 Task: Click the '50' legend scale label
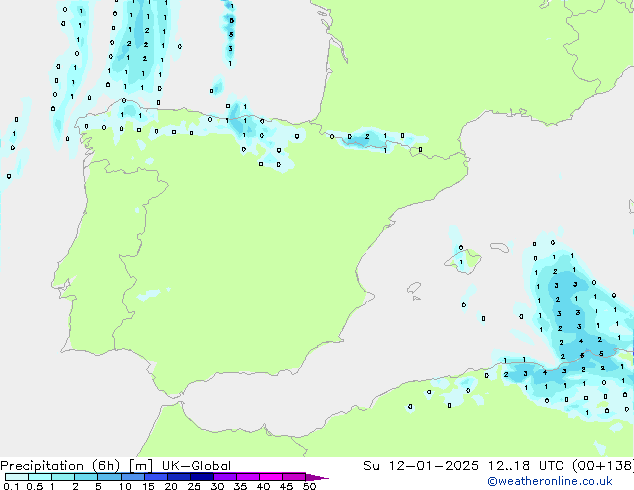[x=310, y=486]
